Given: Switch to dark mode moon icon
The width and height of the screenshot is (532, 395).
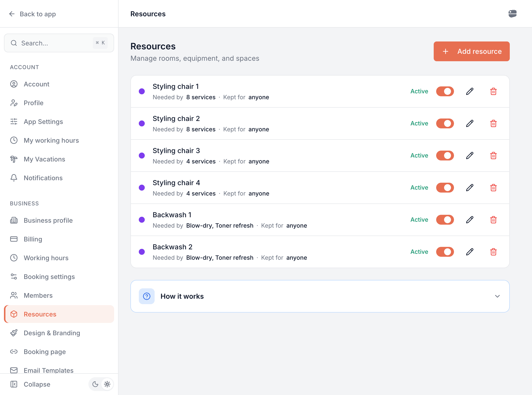Looking at the screenshot, I should tap(95, 384).
